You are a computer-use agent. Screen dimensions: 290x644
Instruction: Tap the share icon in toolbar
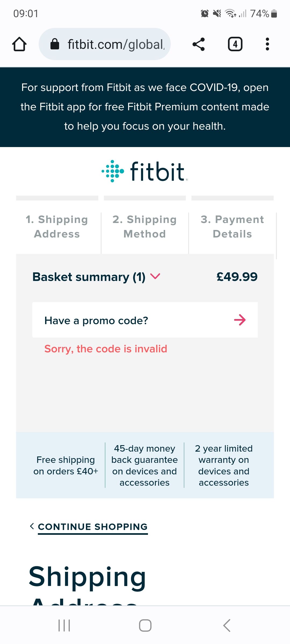[199, 44]
